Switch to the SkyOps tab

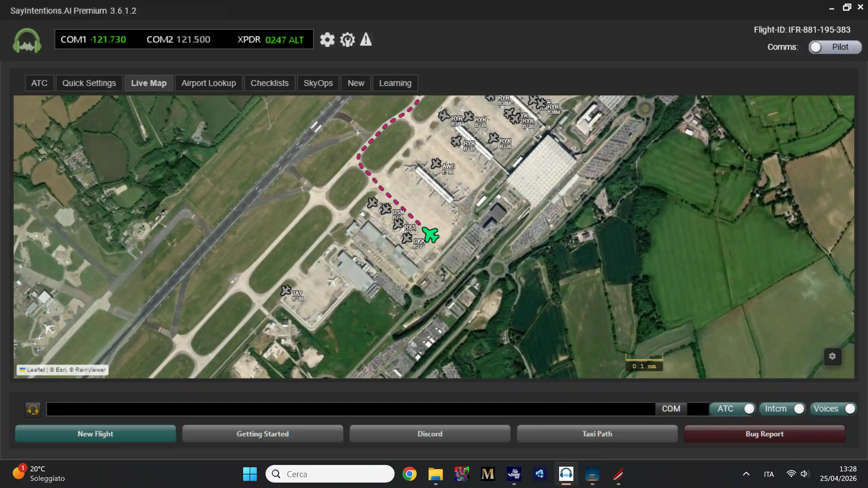(x=318, y=83)
